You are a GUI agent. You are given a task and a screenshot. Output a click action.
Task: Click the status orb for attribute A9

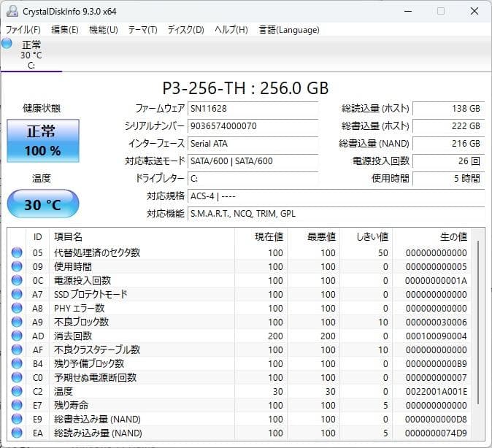click(17, 322)
